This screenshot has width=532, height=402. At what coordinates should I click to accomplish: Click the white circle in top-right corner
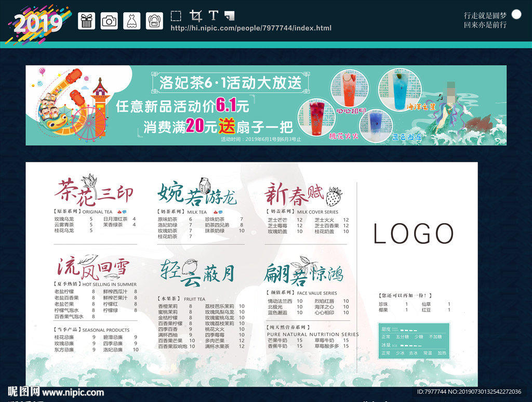516,15
